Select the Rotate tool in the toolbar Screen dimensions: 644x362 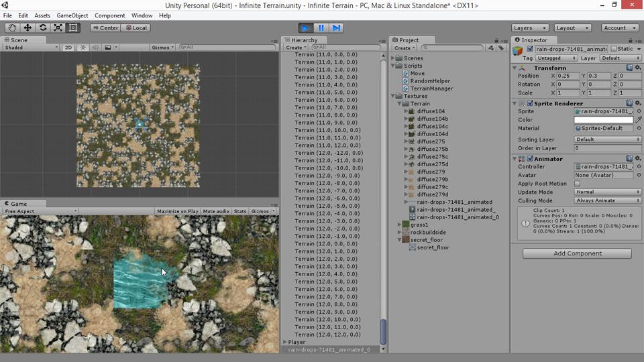pos(43,28)
